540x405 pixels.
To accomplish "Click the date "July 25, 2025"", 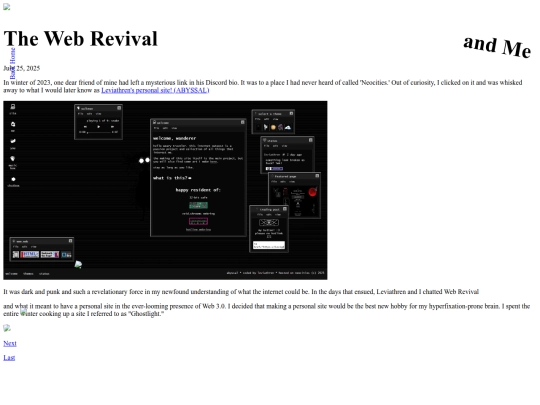I will tap(22, 68).
